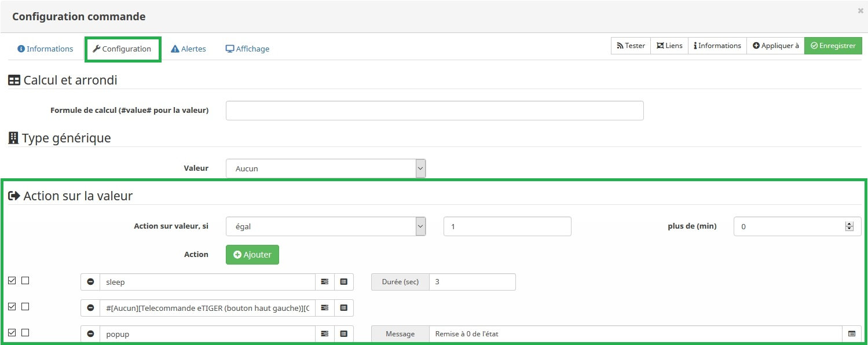The image size is (868, 345).
Task: Open the Affichage tab
Action: 247,49
